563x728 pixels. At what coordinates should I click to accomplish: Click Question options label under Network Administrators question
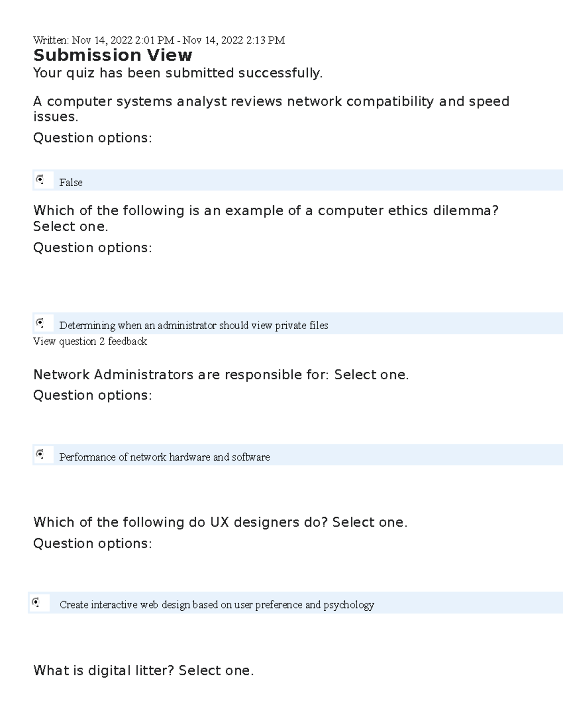pos(92,395)
